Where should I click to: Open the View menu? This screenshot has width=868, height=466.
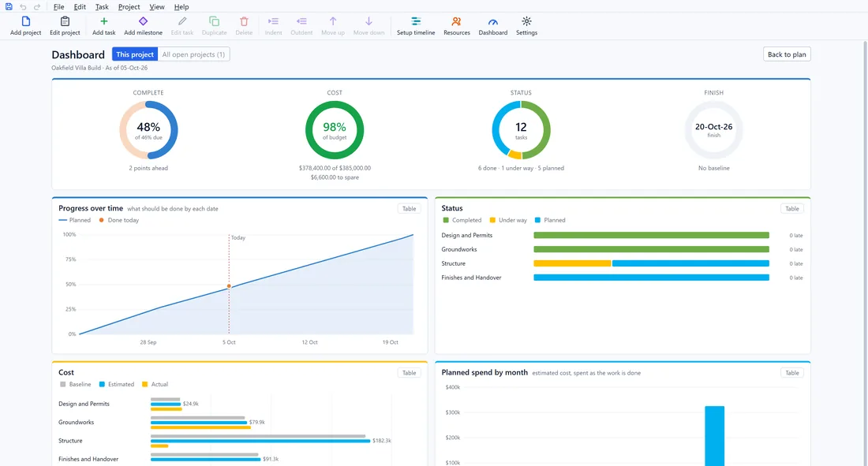[x=157, y=6]
